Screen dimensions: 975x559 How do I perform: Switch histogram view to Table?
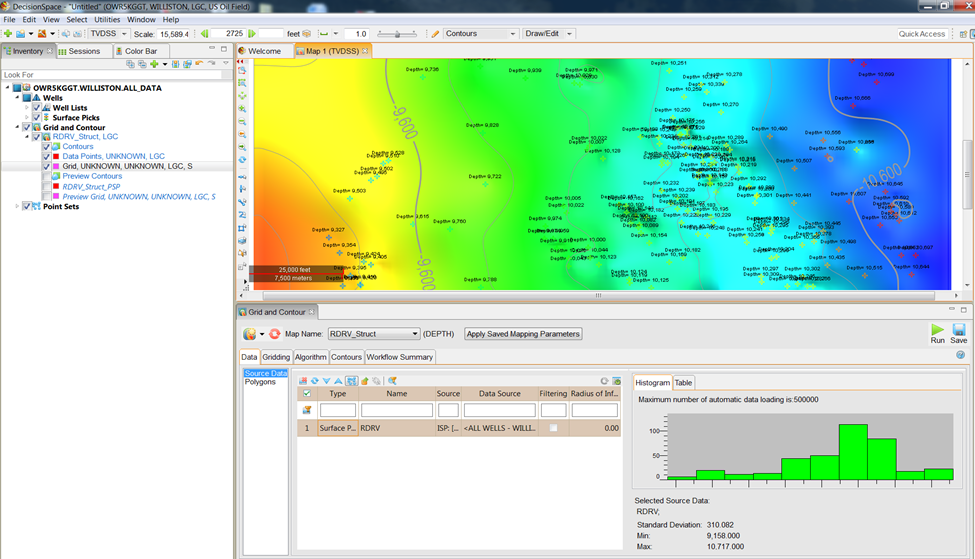coord(683,383)
